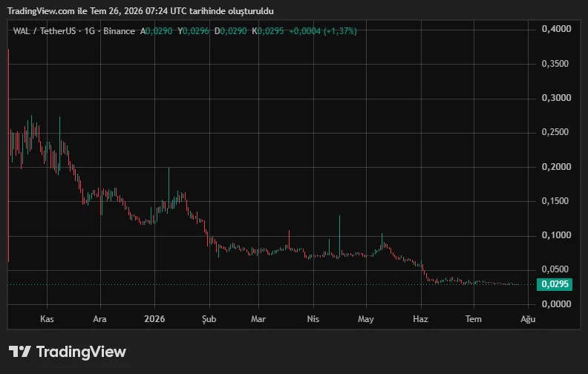This screenshot has height=374, width=588.
Task: Click the Mar month label on time axis
Action: 258,319
